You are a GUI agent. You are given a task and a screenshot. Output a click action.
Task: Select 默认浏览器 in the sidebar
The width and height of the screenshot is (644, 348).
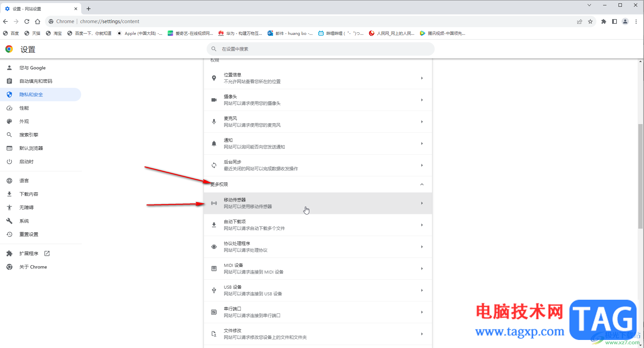(41, 148)
